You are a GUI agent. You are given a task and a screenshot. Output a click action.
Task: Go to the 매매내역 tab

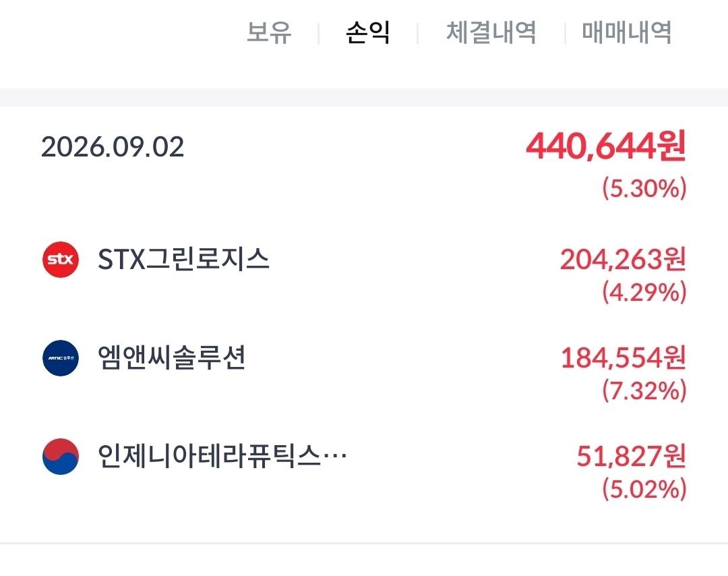627,32
